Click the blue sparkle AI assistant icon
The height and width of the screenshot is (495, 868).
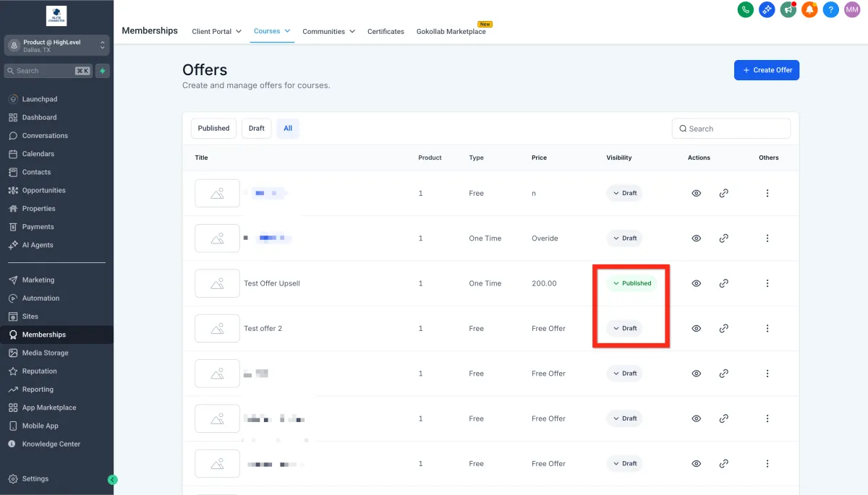767,9
